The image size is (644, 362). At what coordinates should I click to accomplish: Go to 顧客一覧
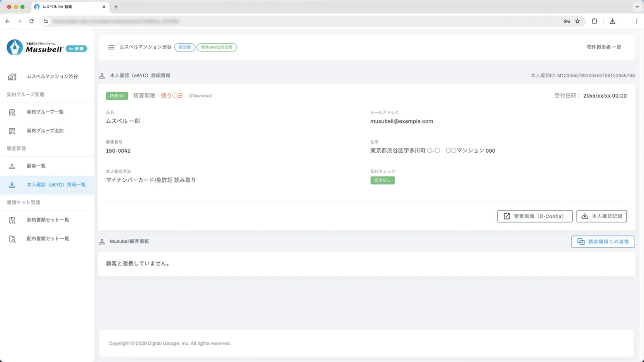coord(47,166)
